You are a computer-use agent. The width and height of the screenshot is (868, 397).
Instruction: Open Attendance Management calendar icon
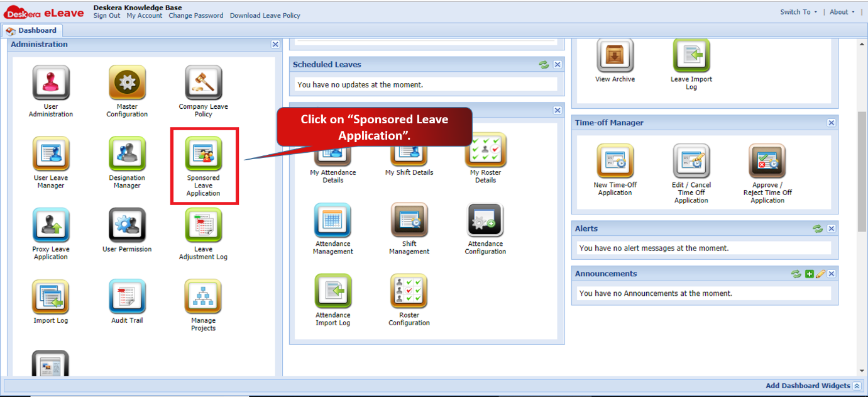click(x=332, y=220)
